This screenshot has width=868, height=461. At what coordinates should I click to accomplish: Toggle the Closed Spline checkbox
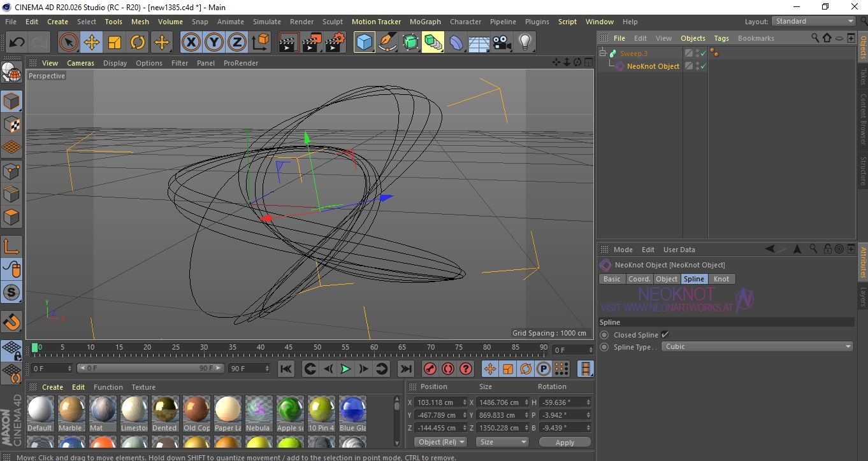(x=665, y=335)
